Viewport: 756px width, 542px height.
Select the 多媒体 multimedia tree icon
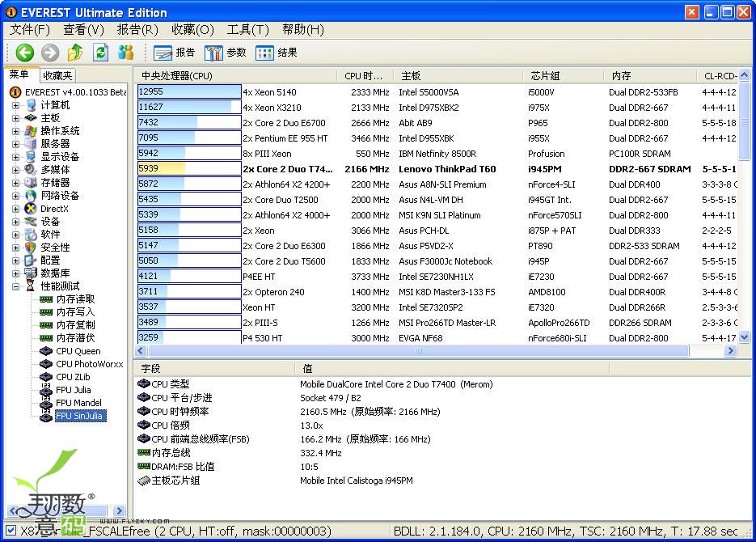tap(31, 169)
